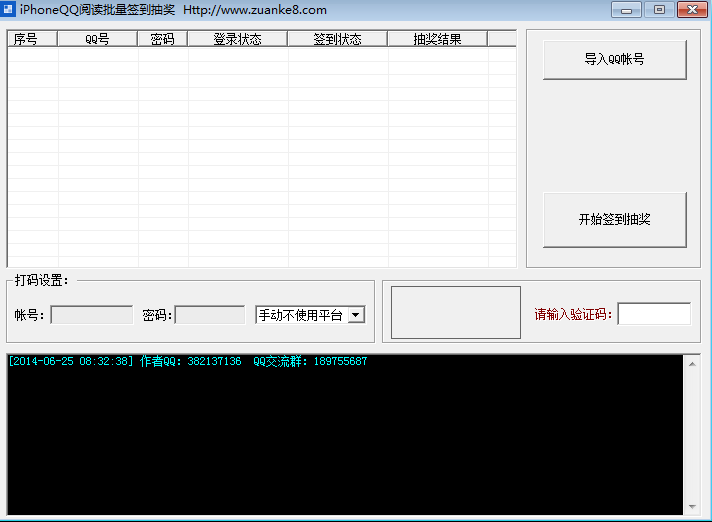712x522 pixels.
Task: Click the captcha image box
Action: click(455, 312)
